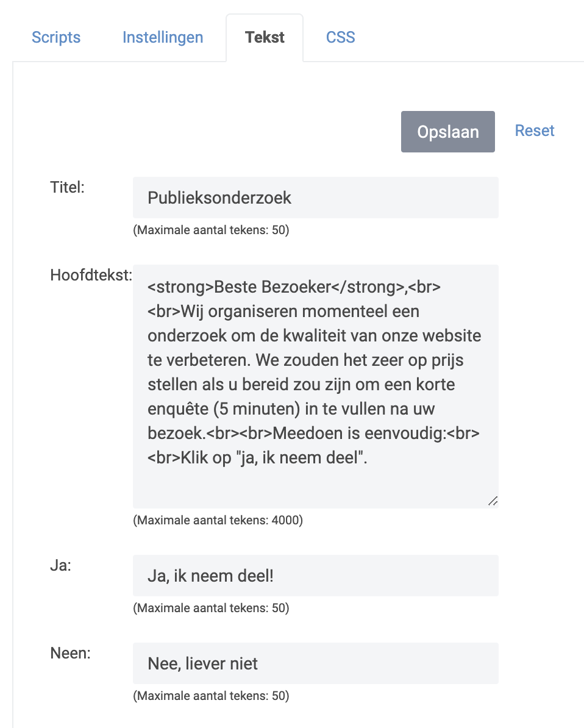This screenshot has width=584, height=728.
Task: Click the 'Maximale aantal tekens: 4000' hint
Action: pos(218,520)
